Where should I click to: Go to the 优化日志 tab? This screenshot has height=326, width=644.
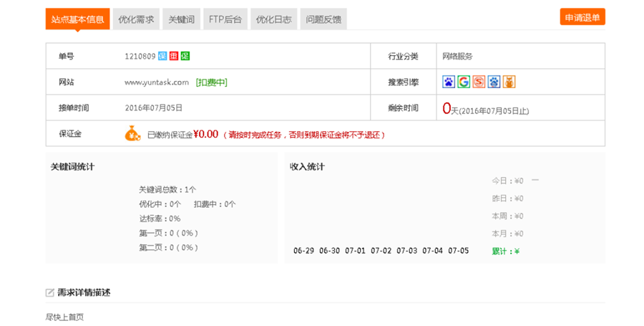(x=273, y=19)
